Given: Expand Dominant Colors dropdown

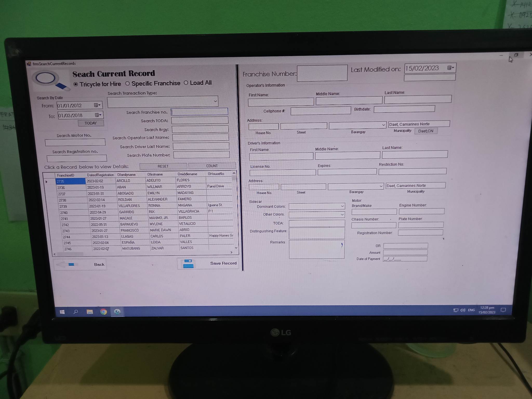Looking at the screenshot, I should (x=342, y=206).
